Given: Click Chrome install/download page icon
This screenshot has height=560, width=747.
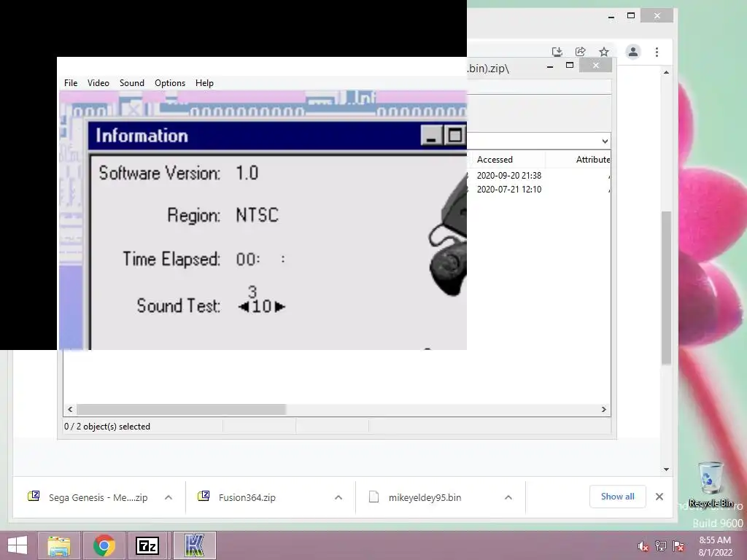Looking at the screenshot, I should coord(557,52).
